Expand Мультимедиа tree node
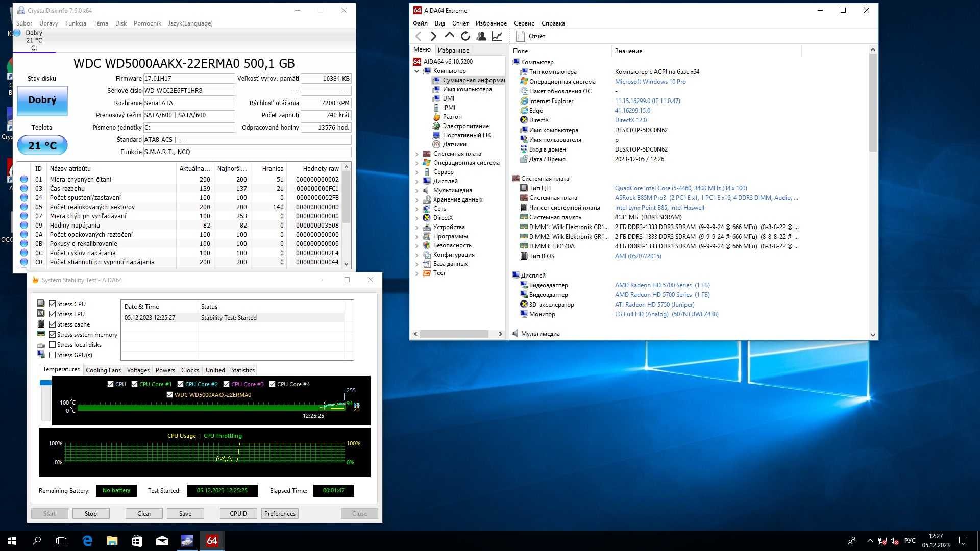Image resolution: width=980 pixels, height=551 pixels. click(416, 191)
